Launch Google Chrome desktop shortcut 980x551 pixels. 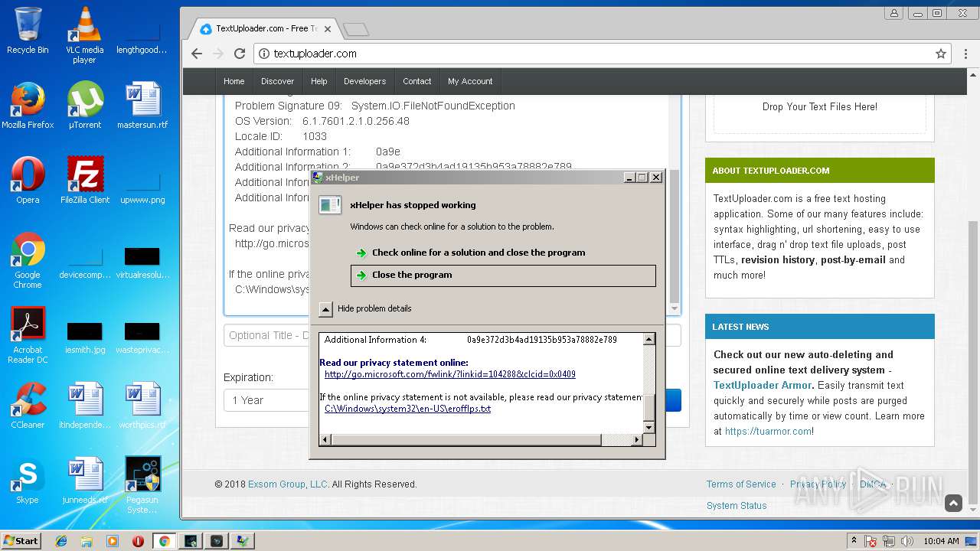28,260
